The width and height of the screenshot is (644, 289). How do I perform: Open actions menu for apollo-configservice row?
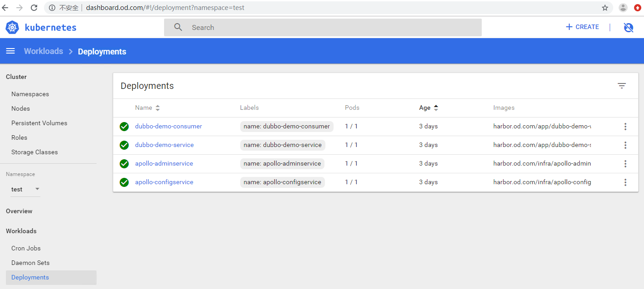[x=625, y=182]
